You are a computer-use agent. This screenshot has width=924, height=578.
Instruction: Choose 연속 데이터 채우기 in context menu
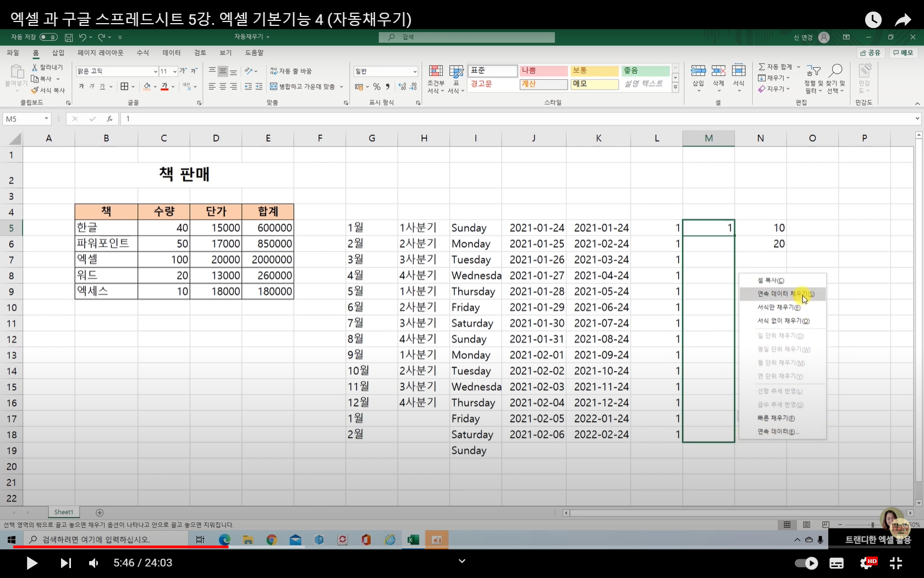tap(782, 294)
